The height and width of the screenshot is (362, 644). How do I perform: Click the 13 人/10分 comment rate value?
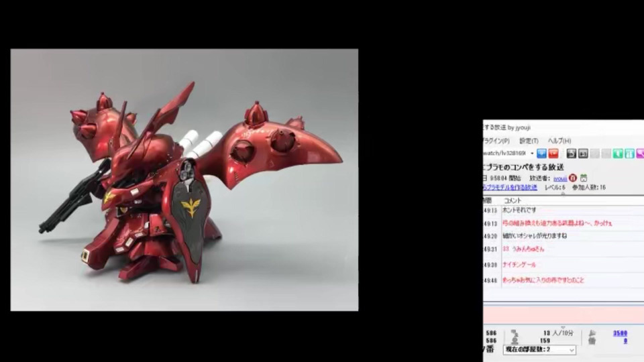pyautogui.click(x=558, y=333)
